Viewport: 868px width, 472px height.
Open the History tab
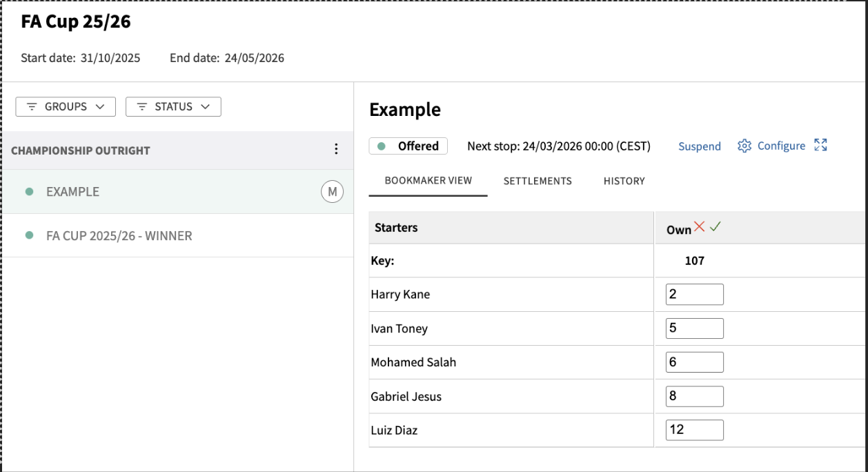tap(624, 181)
